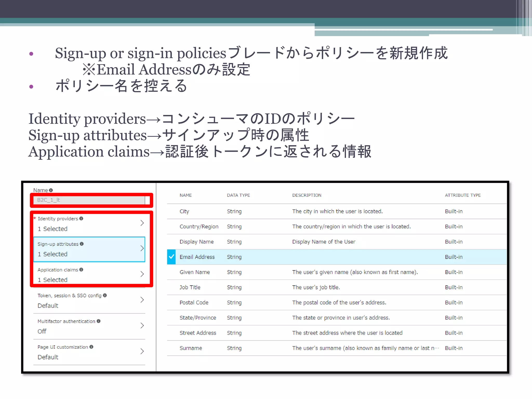The width and height of the screenshot is (532, 399).
Task: Select the Display Name attribute row
Action: 337,242
